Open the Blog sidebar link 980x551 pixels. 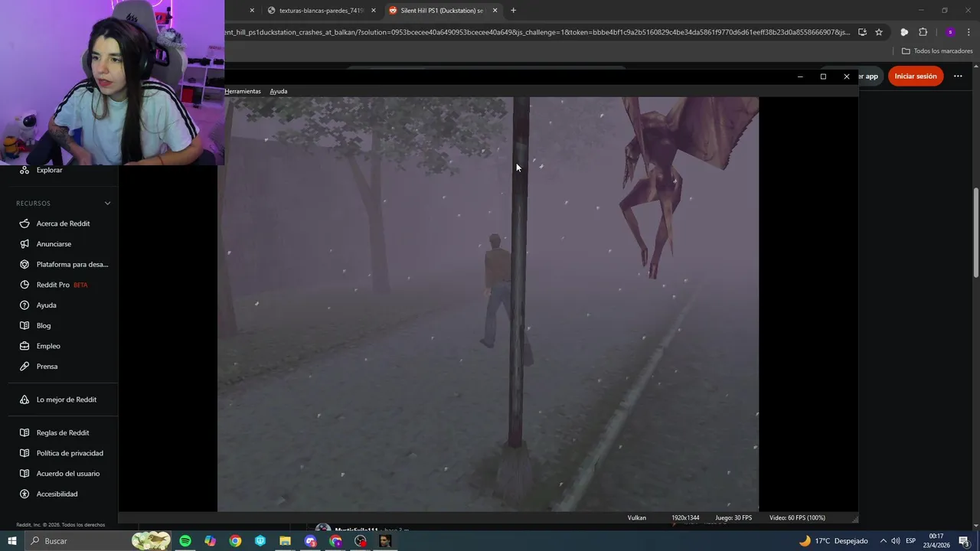tap(44, 325)
